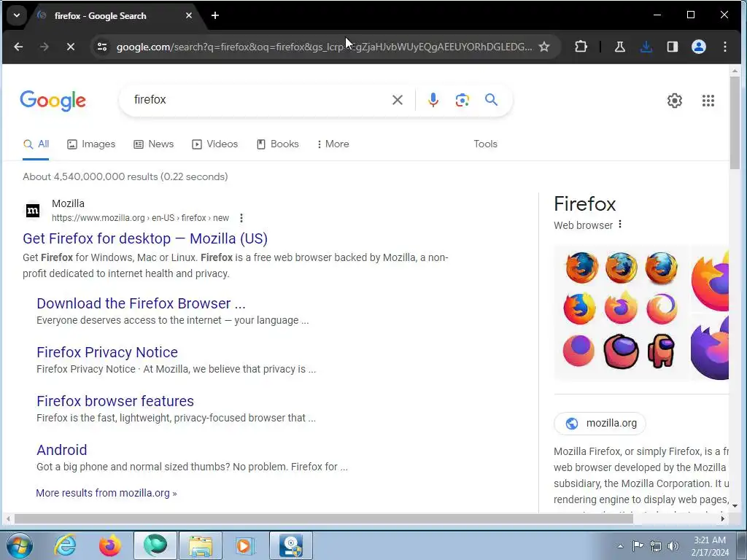Show downloads in Chrome toolbar
Viewport: 747px width, 560px height.
click(x=646, y=47)
